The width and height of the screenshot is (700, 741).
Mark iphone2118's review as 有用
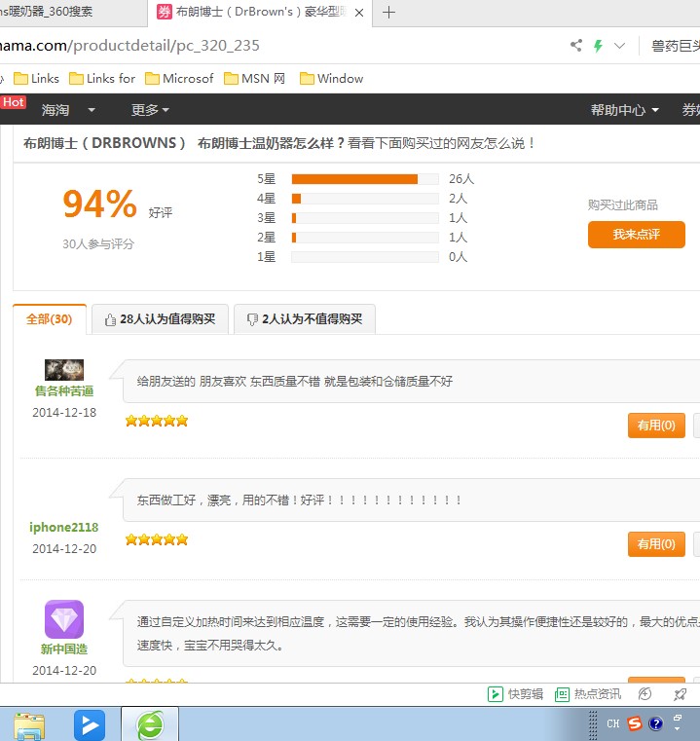pos(656,544)
